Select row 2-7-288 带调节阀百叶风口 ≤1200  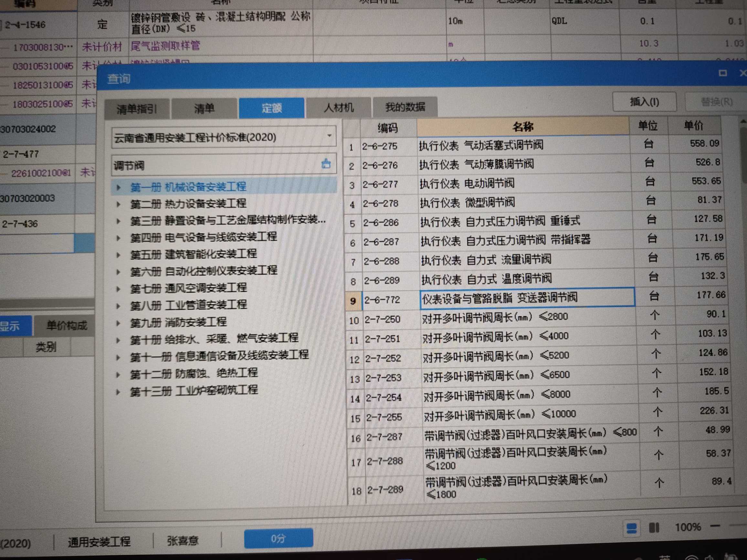[x=541, y=458]
